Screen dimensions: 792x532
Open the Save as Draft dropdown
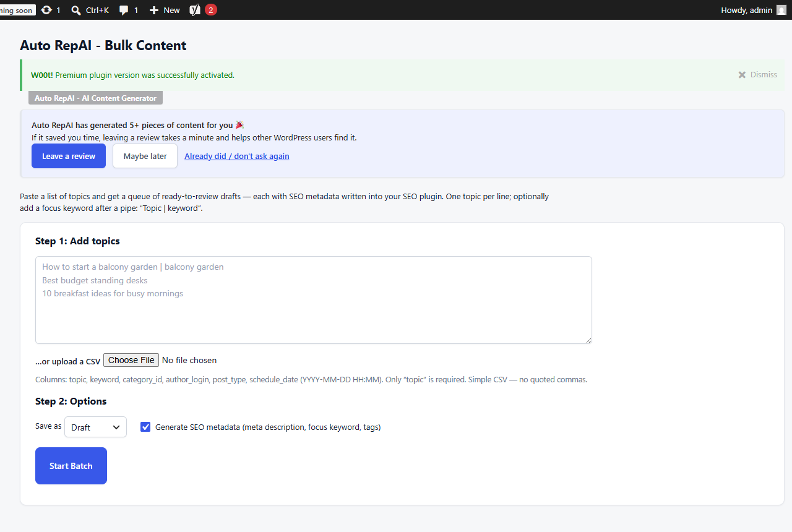click(95, 427)
